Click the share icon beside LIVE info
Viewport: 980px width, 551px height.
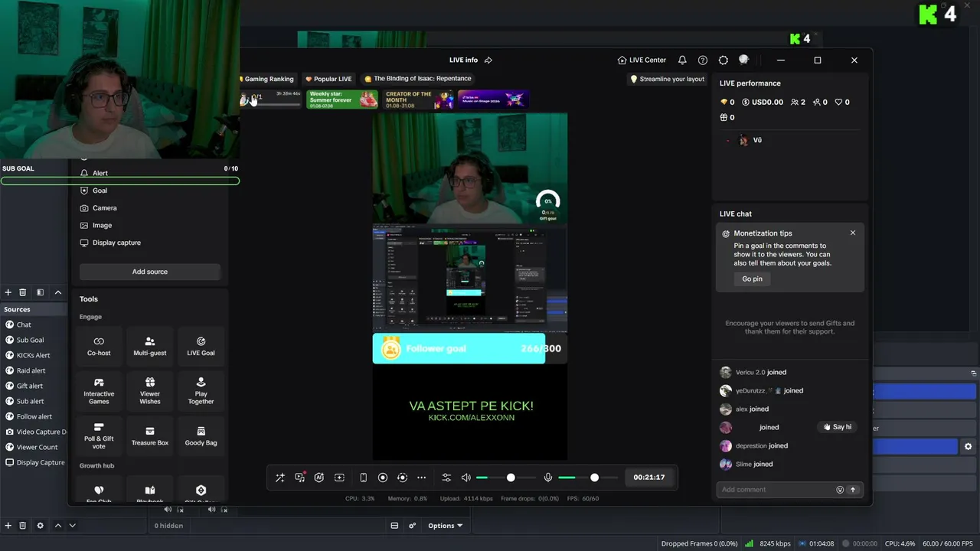[488, 60]
